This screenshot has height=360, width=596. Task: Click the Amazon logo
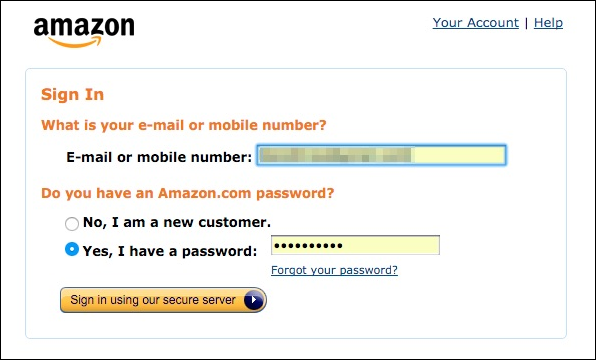pos(84,33)
